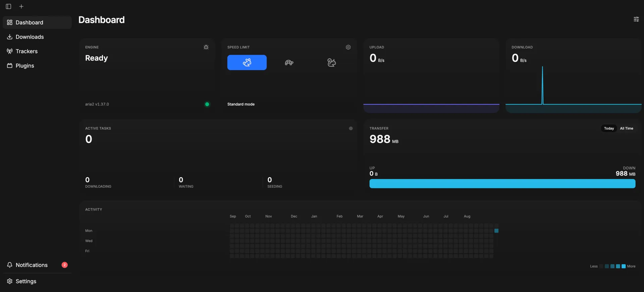Click the UPLOAD "0 B/s" value
644x292 pixels.
coord(377,58)
